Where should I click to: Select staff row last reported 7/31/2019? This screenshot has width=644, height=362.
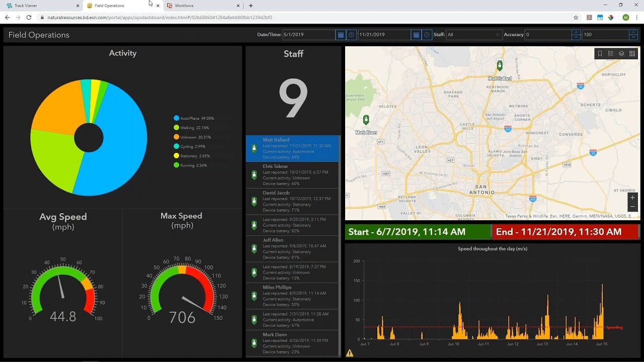point(293,320)
